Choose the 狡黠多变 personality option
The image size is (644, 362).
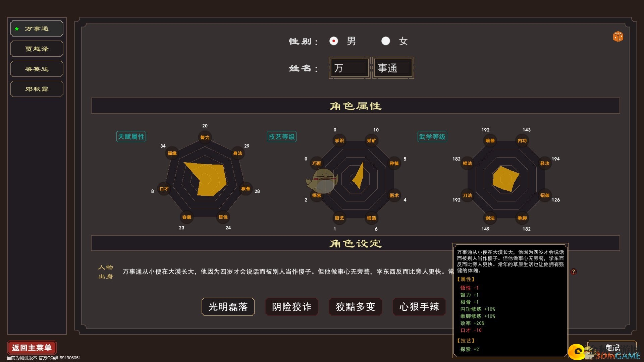(x=356, y=307)
